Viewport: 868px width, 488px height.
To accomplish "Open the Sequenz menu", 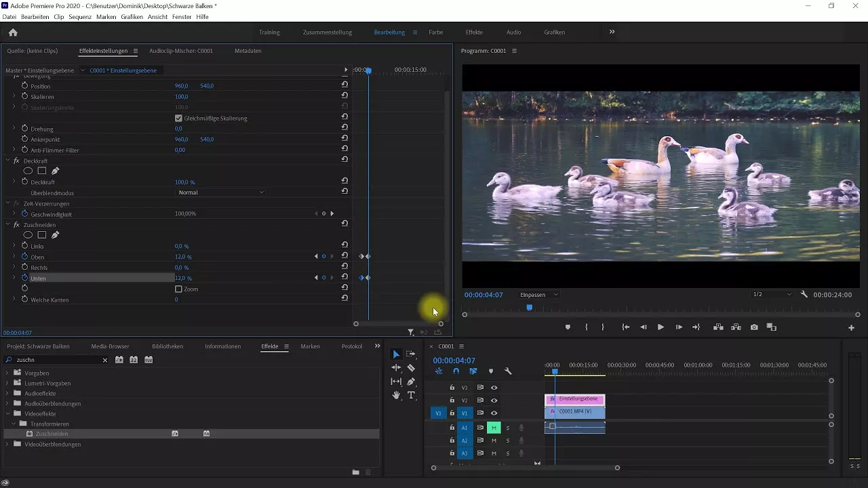I will click(81, 17).
